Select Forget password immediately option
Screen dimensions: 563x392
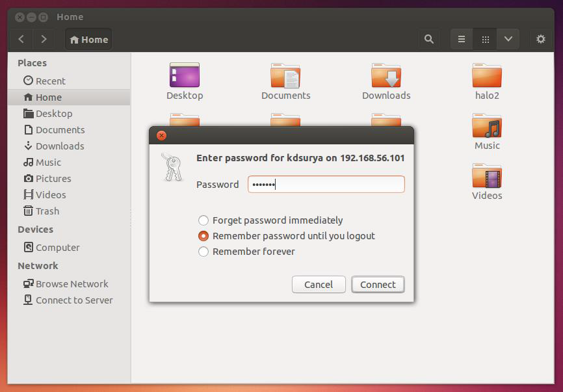204,220
